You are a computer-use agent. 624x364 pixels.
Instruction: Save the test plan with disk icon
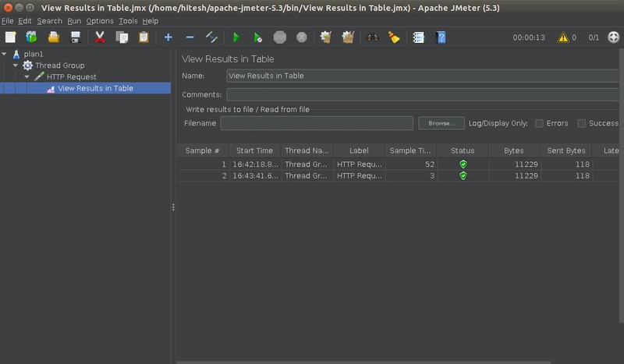75,37
